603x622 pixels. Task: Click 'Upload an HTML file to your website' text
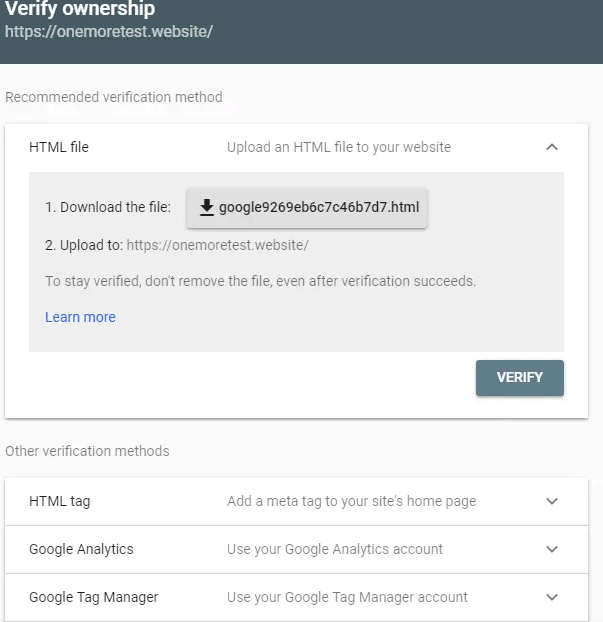click(x=339, y=147)
